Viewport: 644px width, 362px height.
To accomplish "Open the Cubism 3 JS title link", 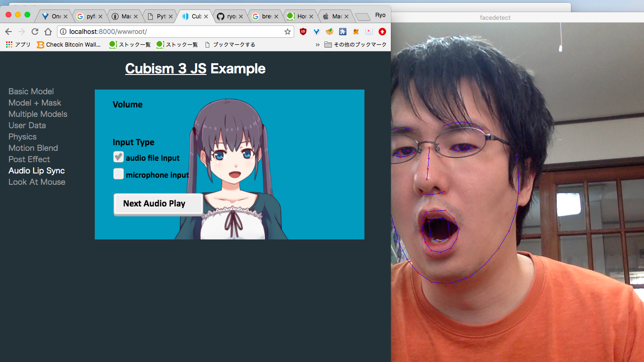I will tap(165, 69).
